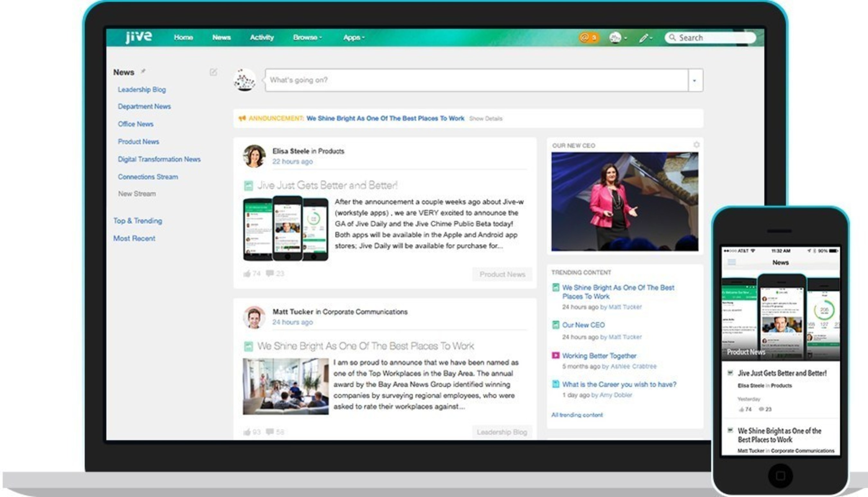868x497 pixels.
Task: Open the user avatar menu in top bar
Action: 618,38
